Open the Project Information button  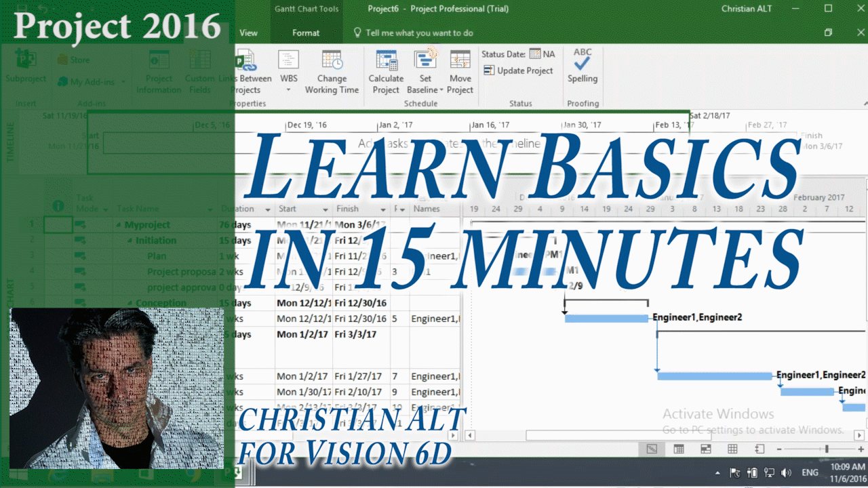point(159,71)
